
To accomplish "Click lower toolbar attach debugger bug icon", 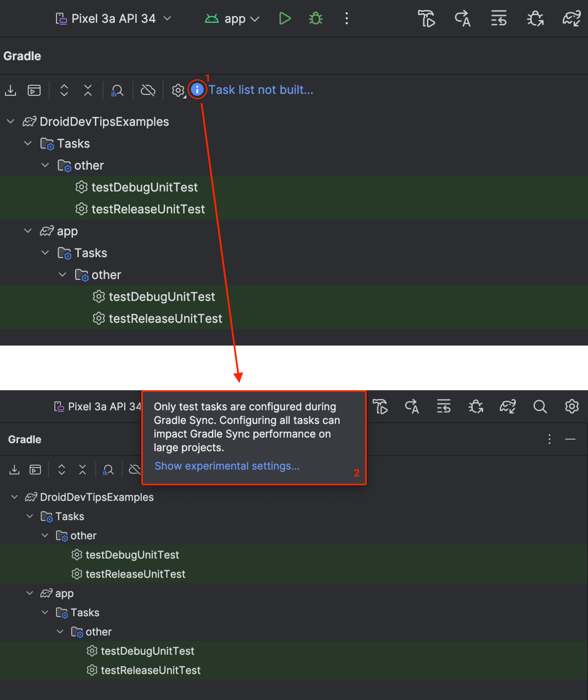I will tap(476, 407).
